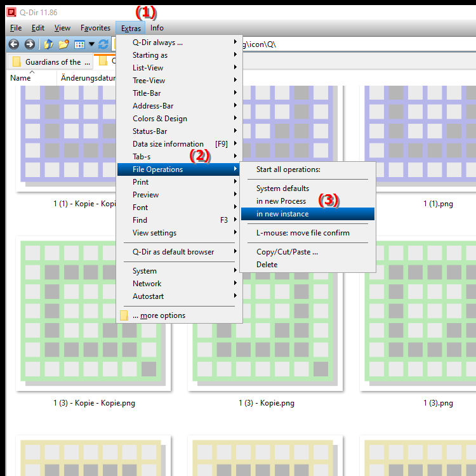Toggle L-mouse: move file confirm

[x=308, y=233]
